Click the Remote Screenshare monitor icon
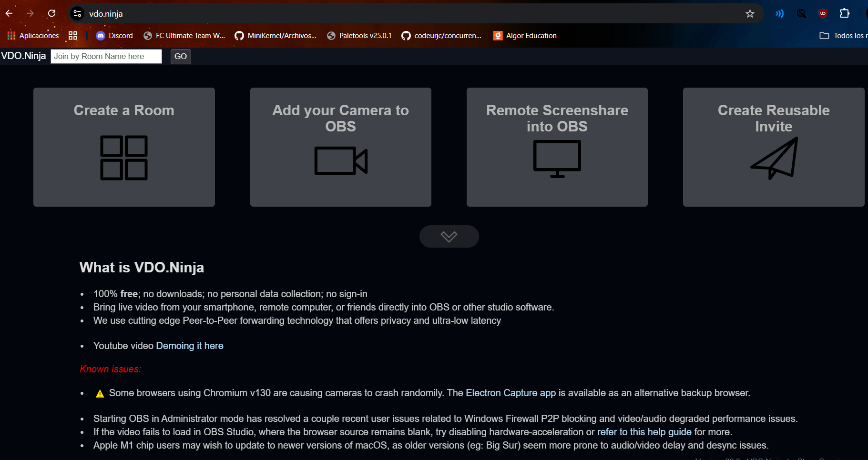The width and height of the screenshot is (868, 460). pyautogui.click(x=557, y=159)
